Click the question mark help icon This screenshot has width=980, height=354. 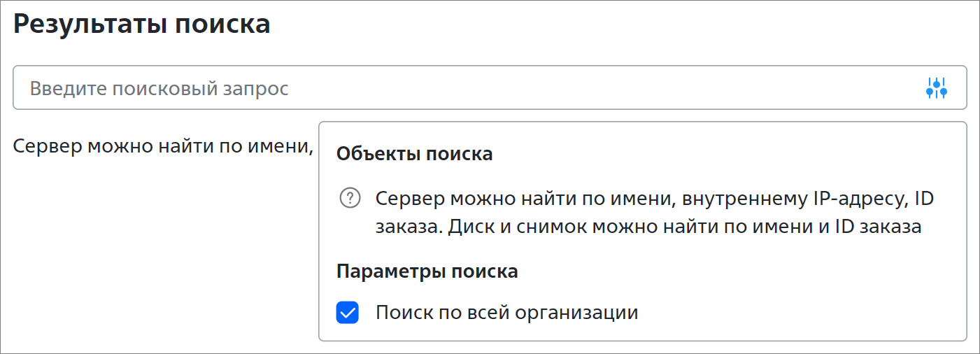coord(349,199)
